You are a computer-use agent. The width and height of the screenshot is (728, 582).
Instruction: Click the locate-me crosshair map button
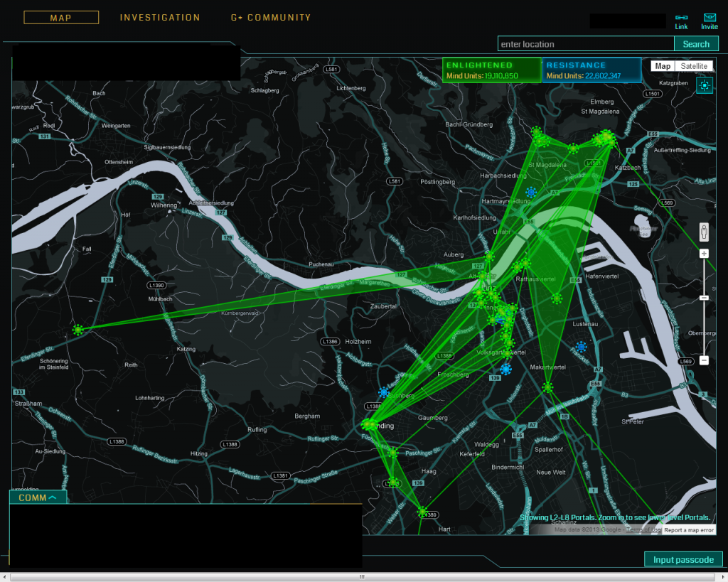point(704,85)
